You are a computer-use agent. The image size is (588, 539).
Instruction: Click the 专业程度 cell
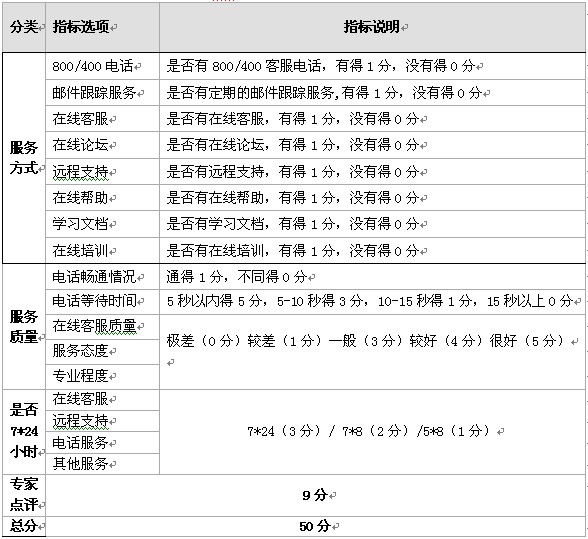pos(102,377)
